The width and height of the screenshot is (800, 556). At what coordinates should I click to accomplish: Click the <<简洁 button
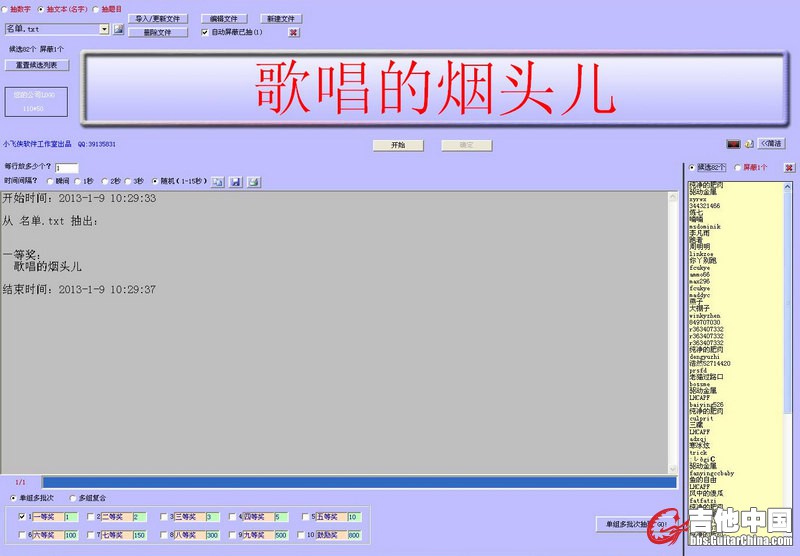pos(771,144)
